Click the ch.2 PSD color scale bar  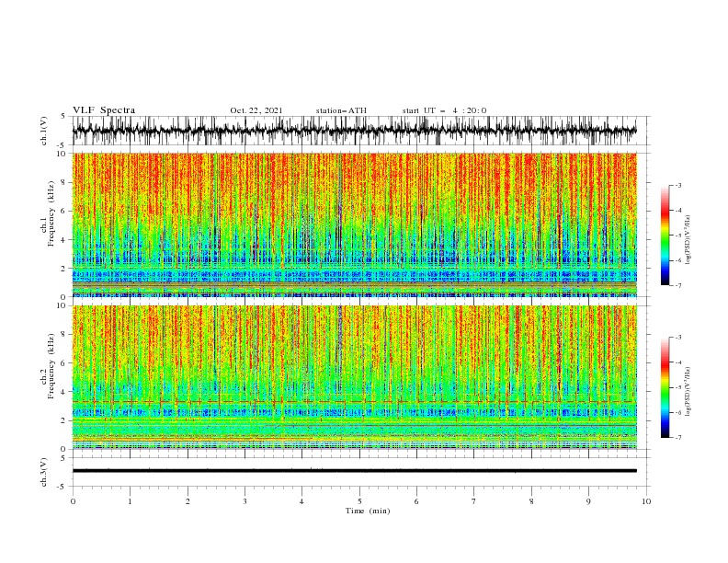coord(665,387)
